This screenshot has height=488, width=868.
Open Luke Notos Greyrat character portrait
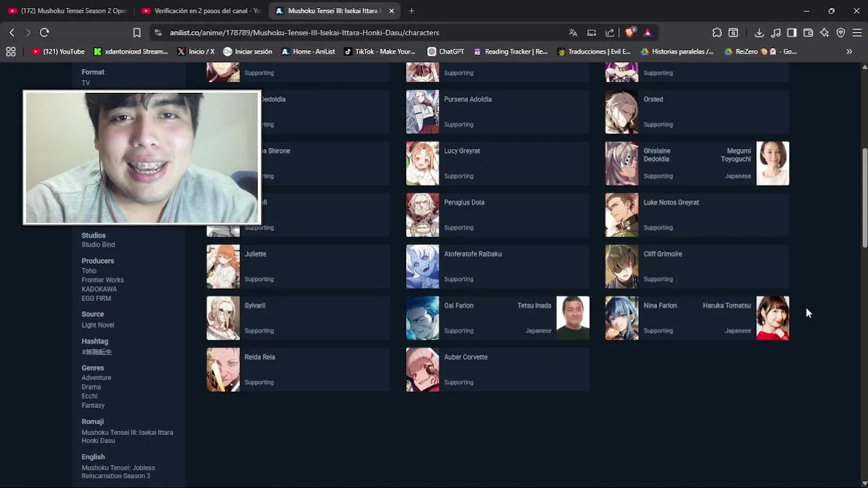pos(622,215)
